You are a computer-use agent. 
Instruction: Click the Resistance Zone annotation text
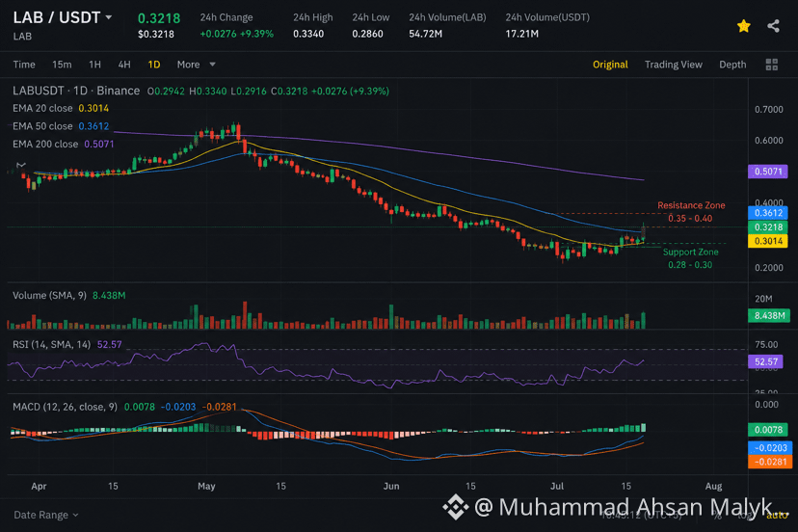(691, 205)
